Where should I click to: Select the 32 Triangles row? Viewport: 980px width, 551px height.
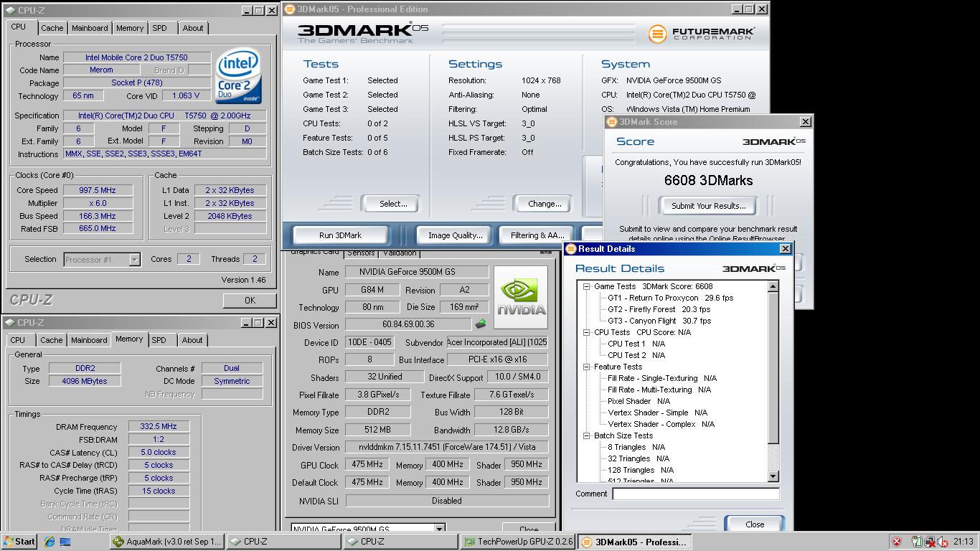638,458
